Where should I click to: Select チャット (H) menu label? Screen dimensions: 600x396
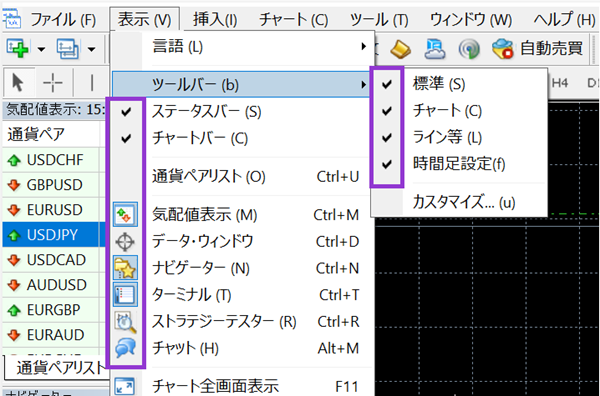pos(186,349)
